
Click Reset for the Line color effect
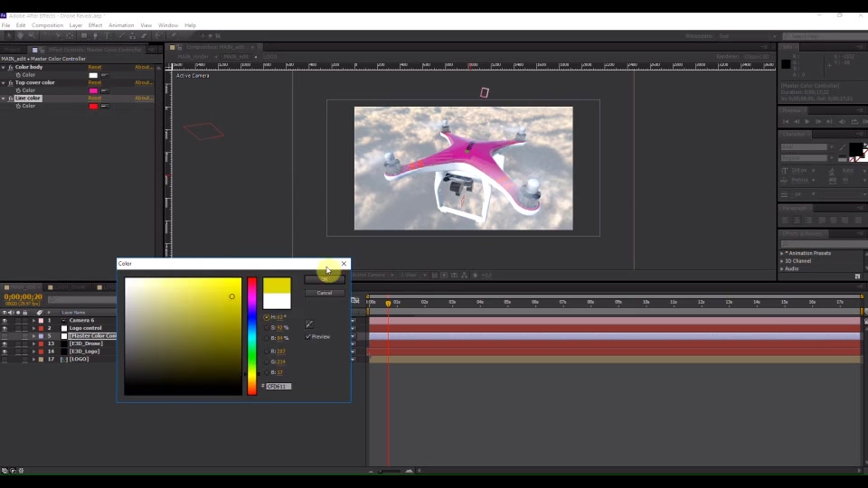click(x=95, y=98)
